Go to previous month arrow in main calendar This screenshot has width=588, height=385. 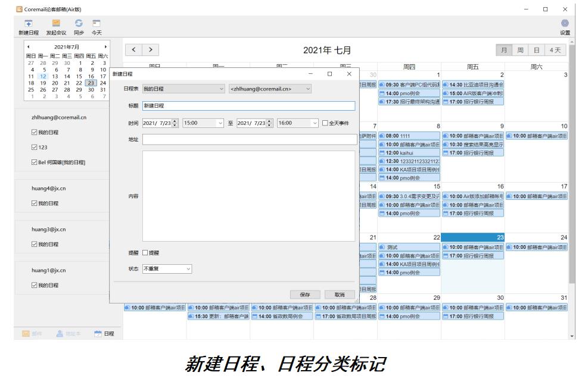click(134, 51)
